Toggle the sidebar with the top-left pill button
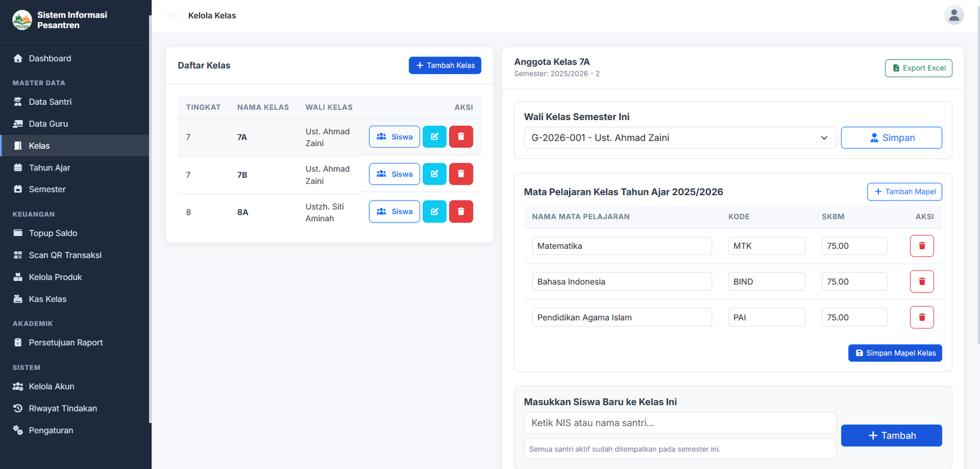Viewport: 980px width, 469px height. pyautogui.click(x=172, y=15)
